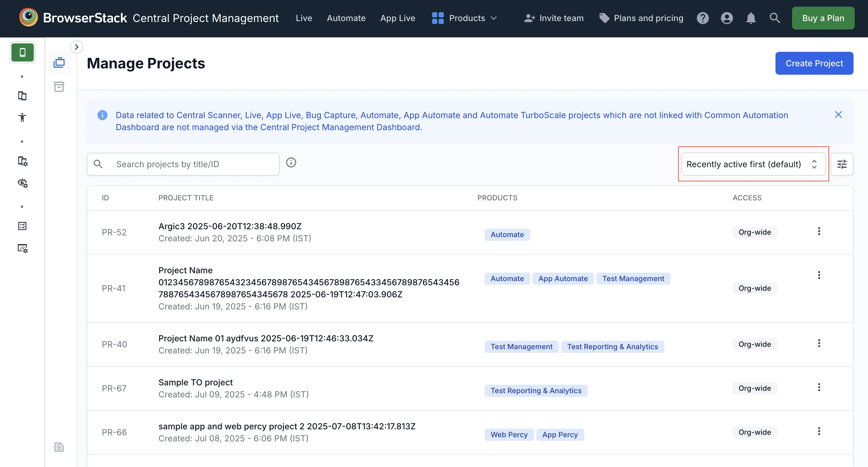Click the Central Project Management title
The height and width of the screenshot is (467, 868).
(206, 18)
